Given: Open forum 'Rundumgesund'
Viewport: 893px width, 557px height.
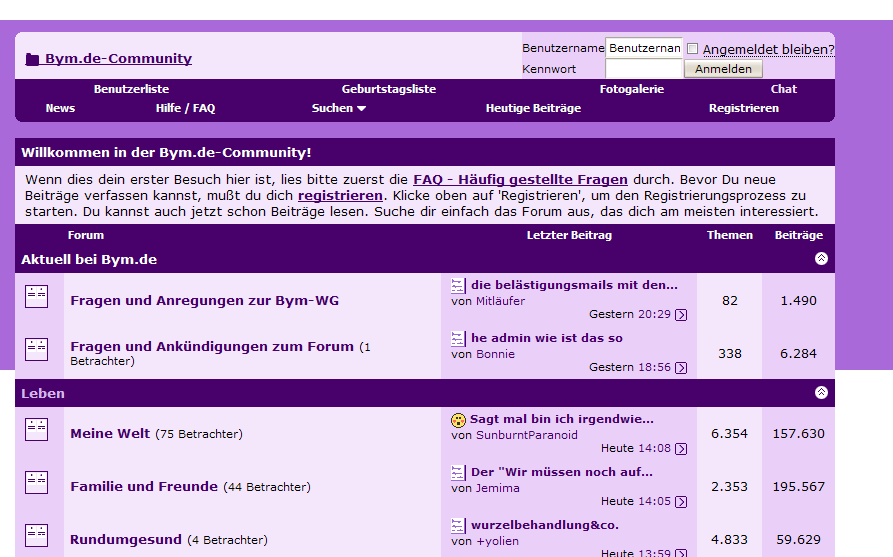Looking at the screenshot, I should (126, 540).
